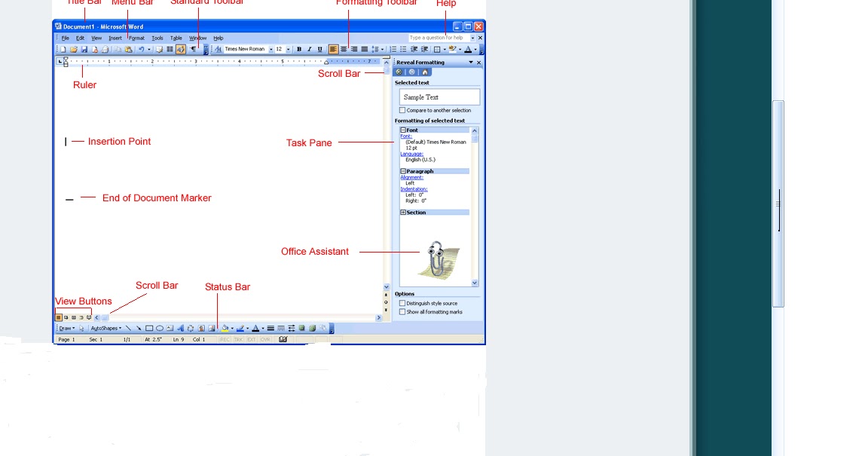868x456 pixels.
Task: Switch to Normal View button
Action: pyautogui.click(x=58, y=317)
